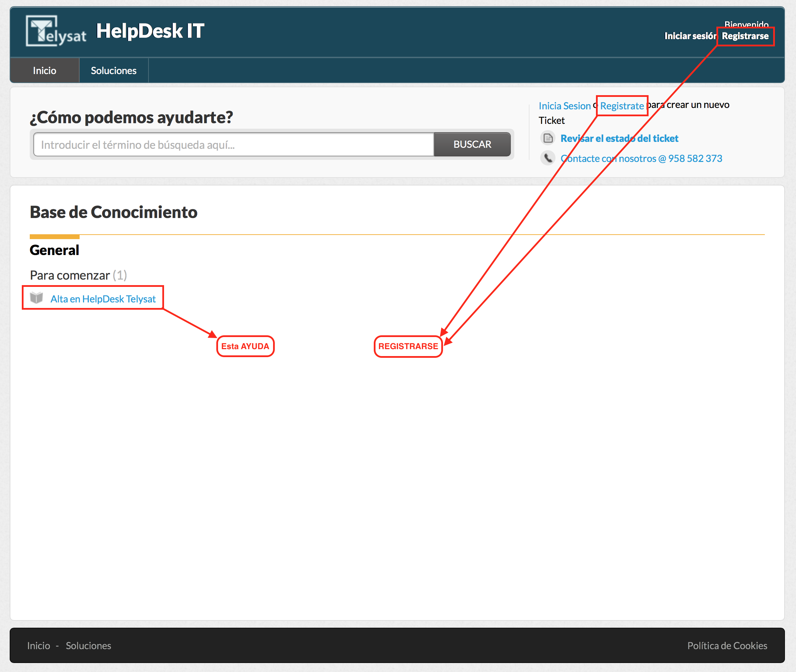
Task: Click the phone contact icon
Action: (548, 158)
